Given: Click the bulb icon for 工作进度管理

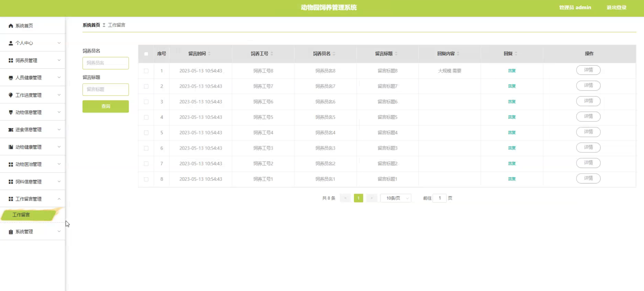Looking at the screenshot, I should [x=11, y=95].
